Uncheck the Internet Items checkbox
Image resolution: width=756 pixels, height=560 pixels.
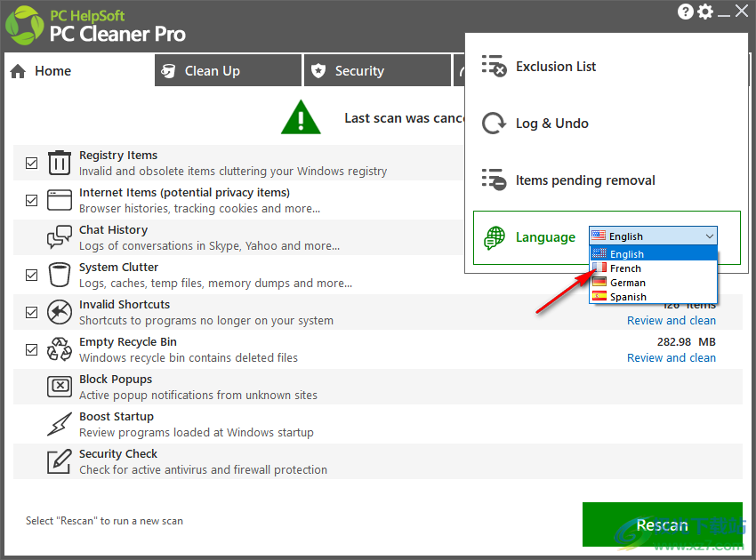pos(31,200)
